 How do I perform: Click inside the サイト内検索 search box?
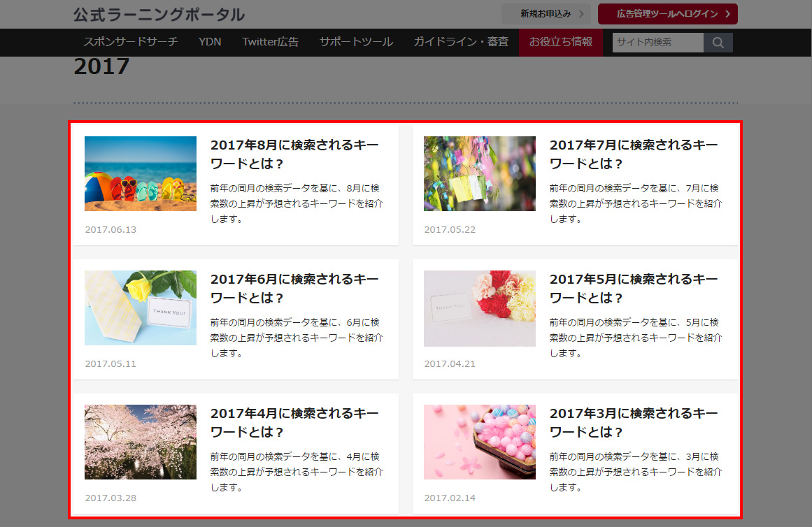[656, 42]
